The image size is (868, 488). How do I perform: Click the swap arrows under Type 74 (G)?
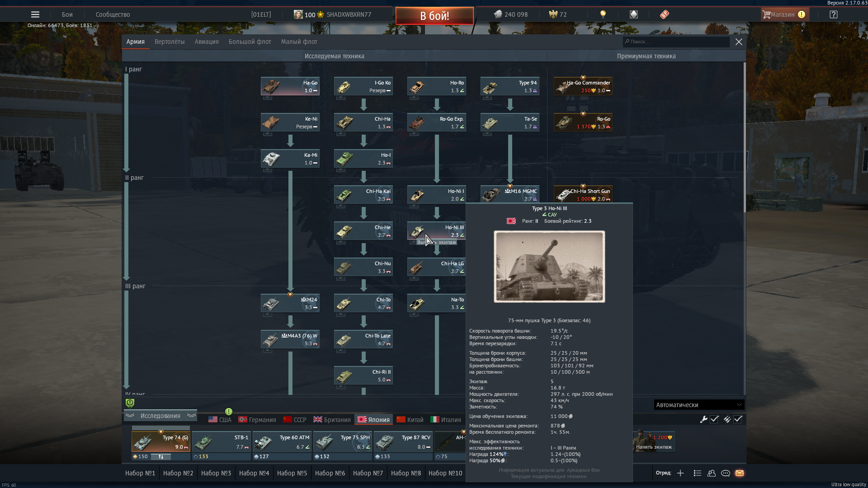point(160,457)
